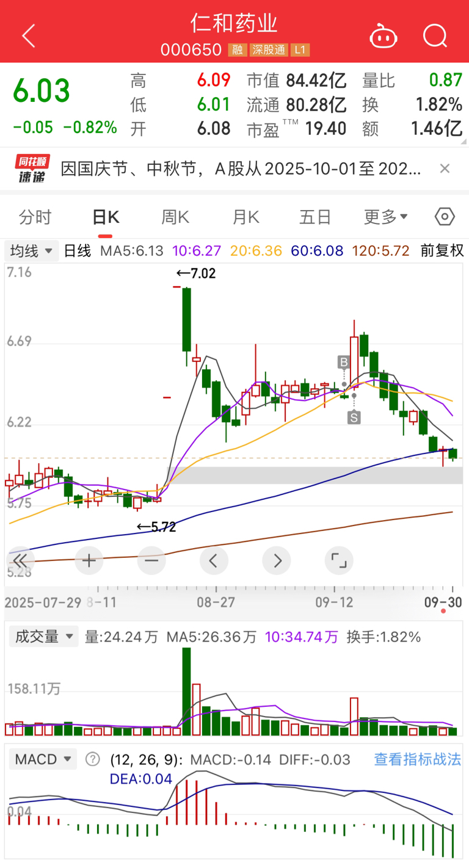This screenshot has height=868, width=469.
Task: Open the holiday news headline text
Action: click(241, 169)
